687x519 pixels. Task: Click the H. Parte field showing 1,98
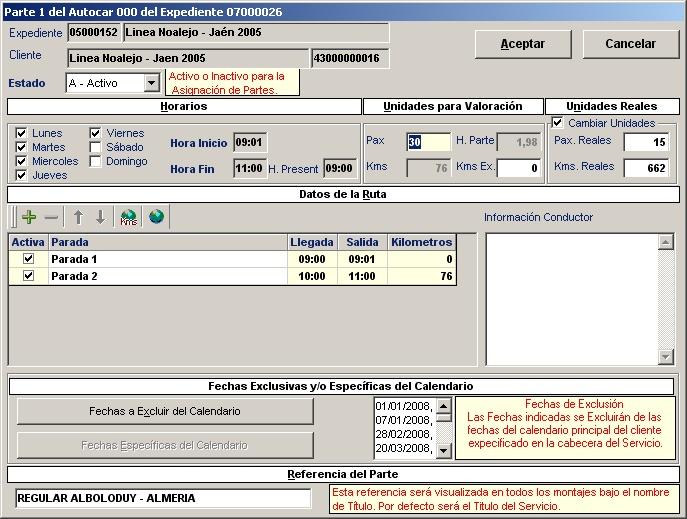pos(518,142)
